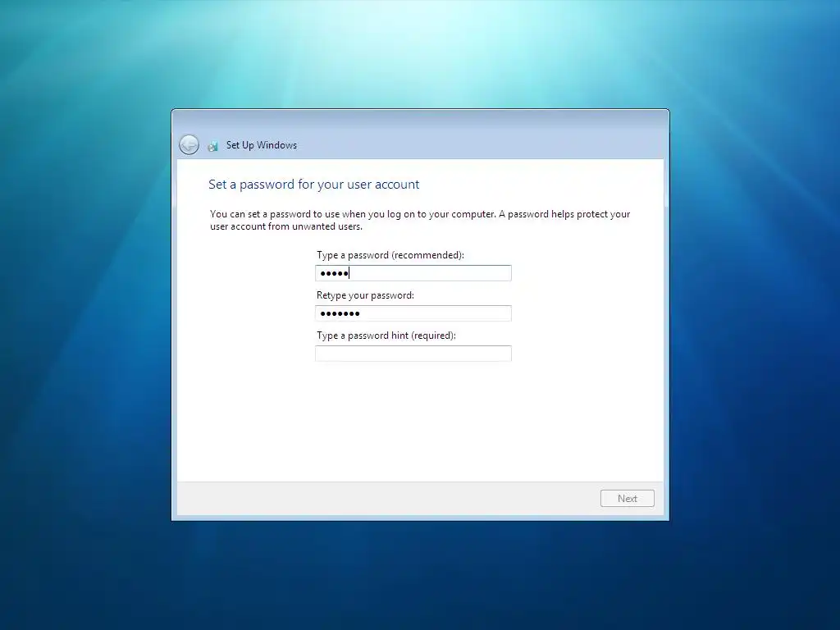Click the Next button

628,498
